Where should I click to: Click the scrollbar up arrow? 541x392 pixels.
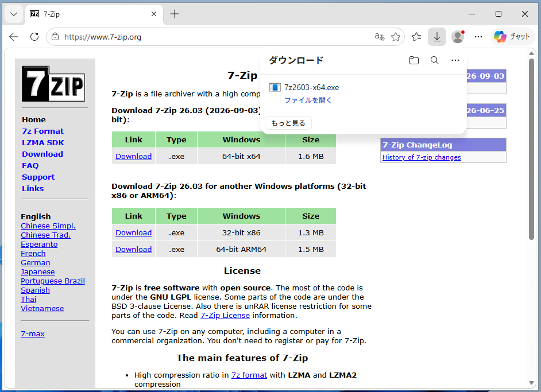pyautogui.click(x=531, y=53)
